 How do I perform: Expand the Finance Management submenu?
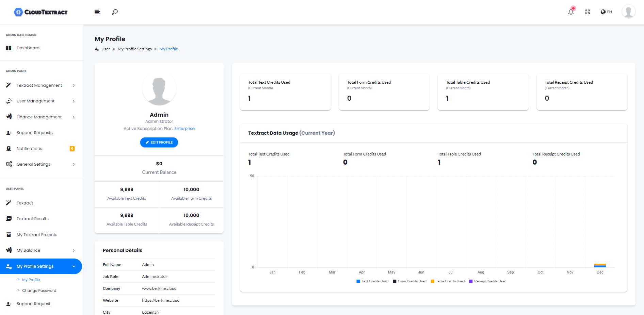coord(39,117)
